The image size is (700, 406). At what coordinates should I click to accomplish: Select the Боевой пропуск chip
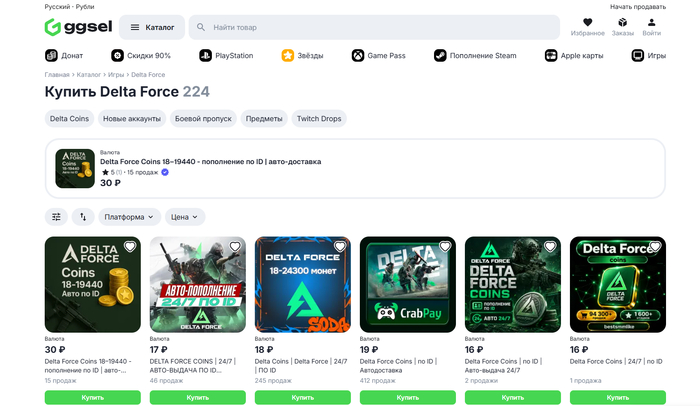click(203, 119)
